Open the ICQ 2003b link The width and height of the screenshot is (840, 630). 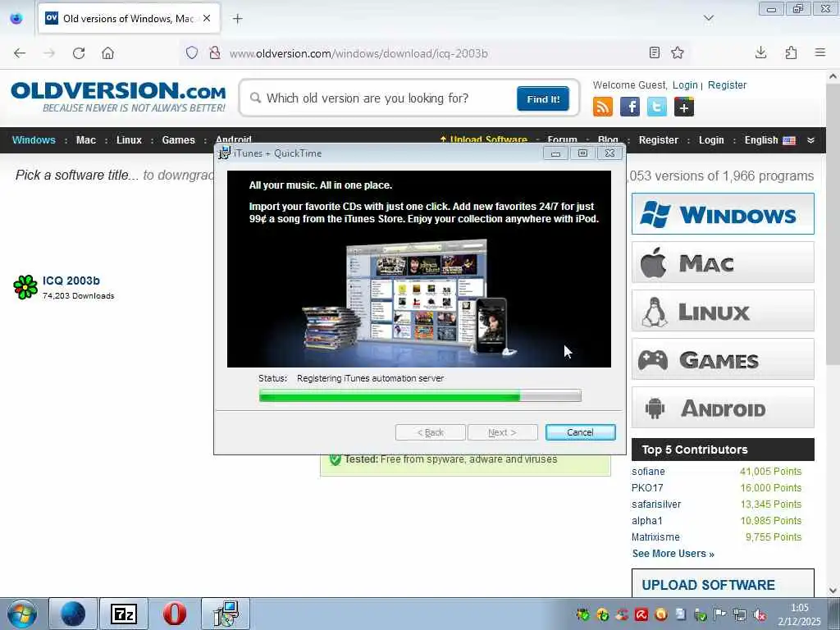click(71, 281)
